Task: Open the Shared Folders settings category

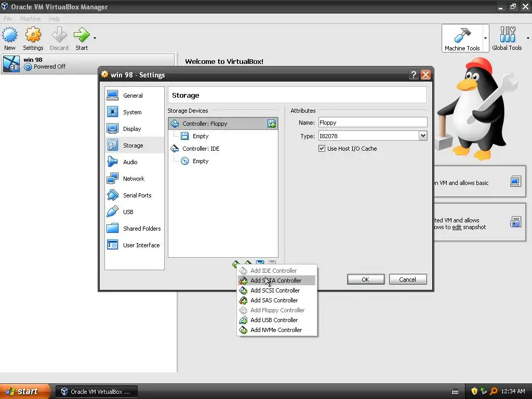Action: click(135, 229)
